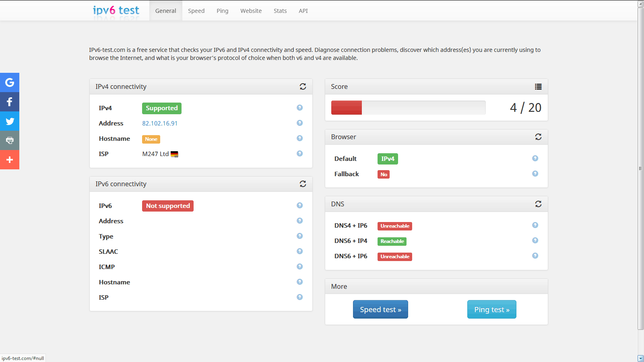Screen dimensions: 644x362
Task: Share the page via Facebook
Action: (x=10, y=102)
